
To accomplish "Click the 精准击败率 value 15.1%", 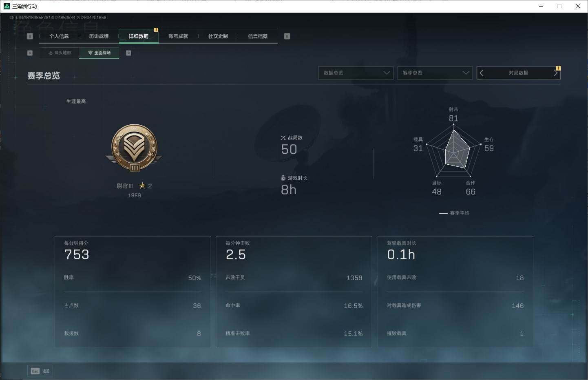I will tap(353, 334).
